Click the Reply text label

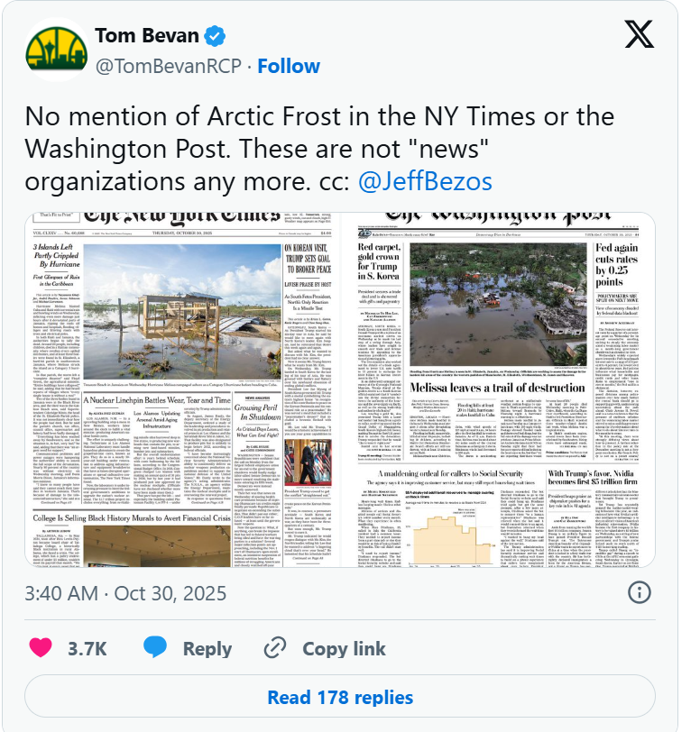(x=207, y=648)
